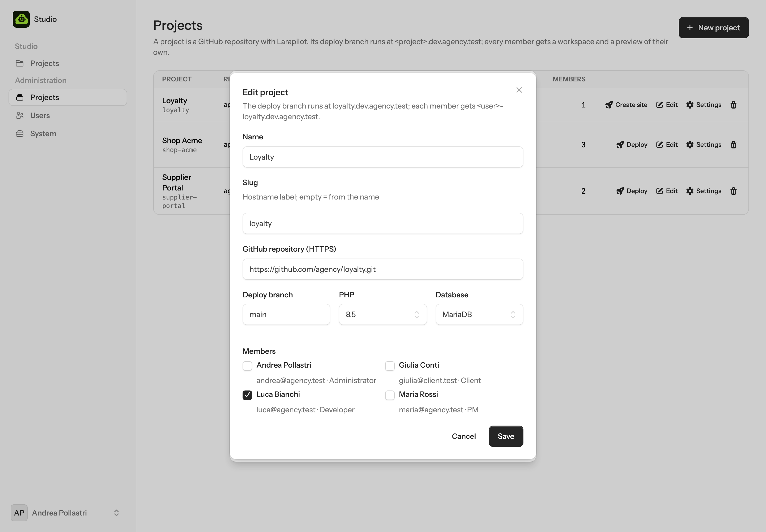This screenshot has height=532, width=766.
Task: Click the Slug input field
Action: pyautogui.click(x=383, y=223)
